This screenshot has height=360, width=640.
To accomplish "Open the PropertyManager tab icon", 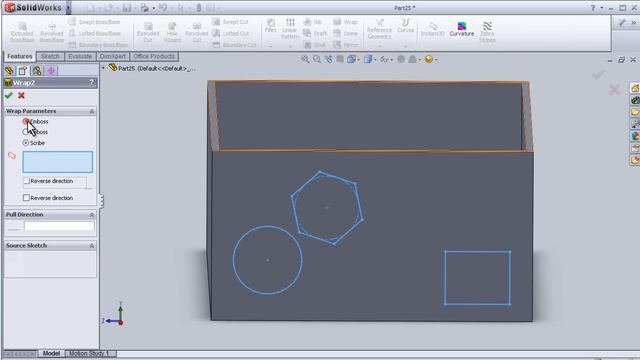I will click(x=22, y=71).
